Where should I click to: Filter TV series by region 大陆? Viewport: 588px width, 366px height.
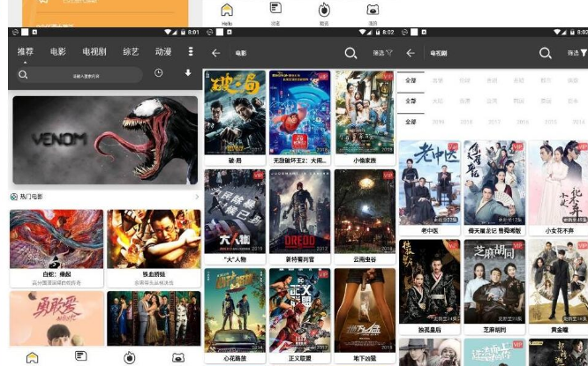pyautogui.click(x=438, y=101)
